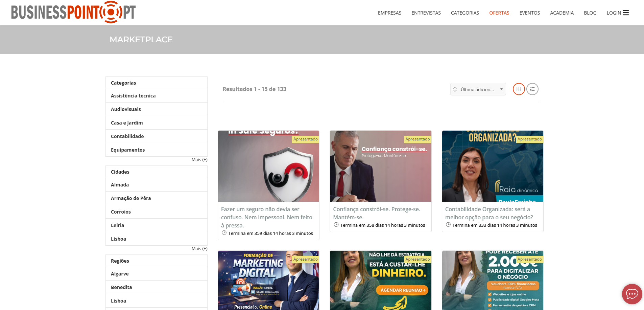Go to the Empresas menu
Viewport: 644px width, 310px height.
click(389, 13)
